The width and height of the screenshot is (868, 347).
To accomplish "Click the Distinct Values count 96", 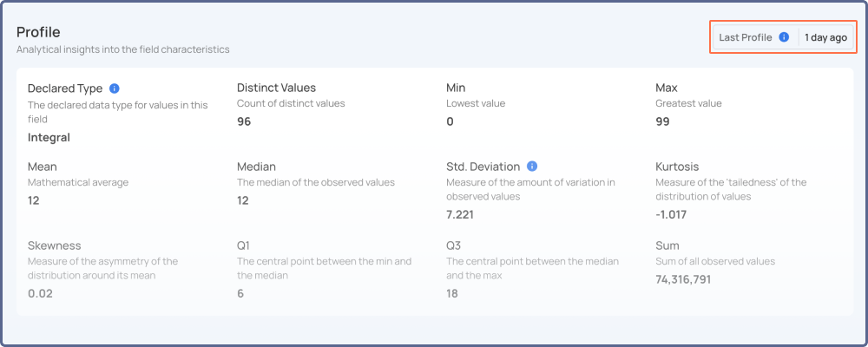I will point(244,121).
